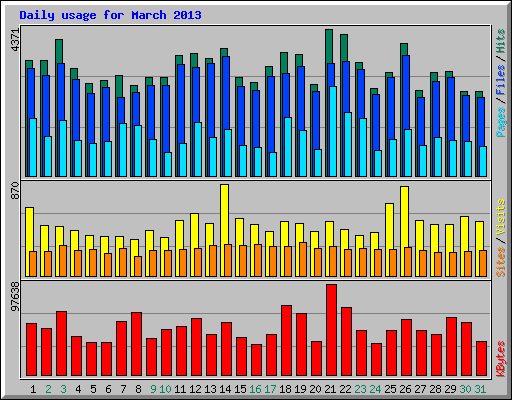This screenshot has height=400, width=512.
Task: Select day 30 on the x-axis
Action: click(465, 389)
